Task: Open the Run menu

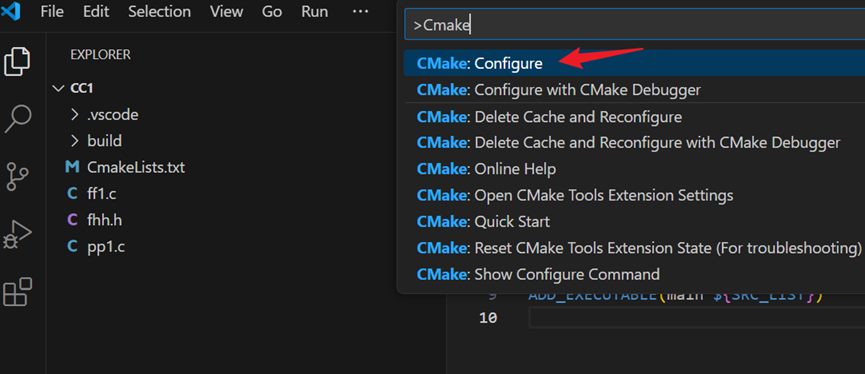Action: tap(314, 12)
